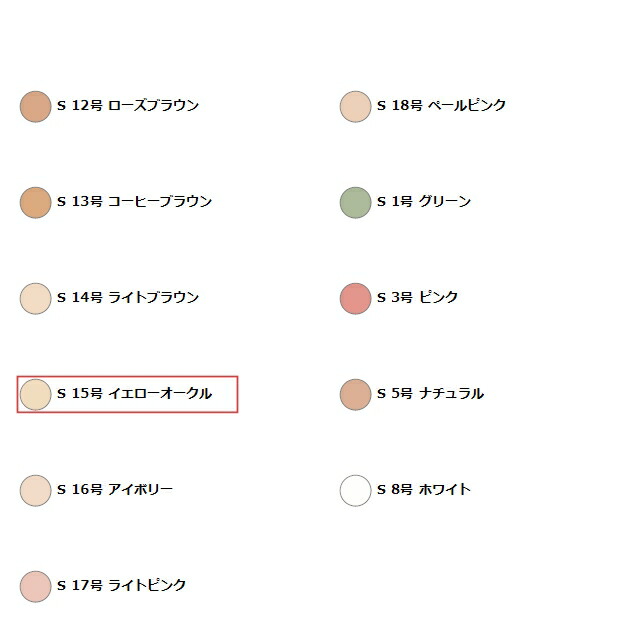Select the S 17号 ライトピンク swatch

(x=35, y=586)
